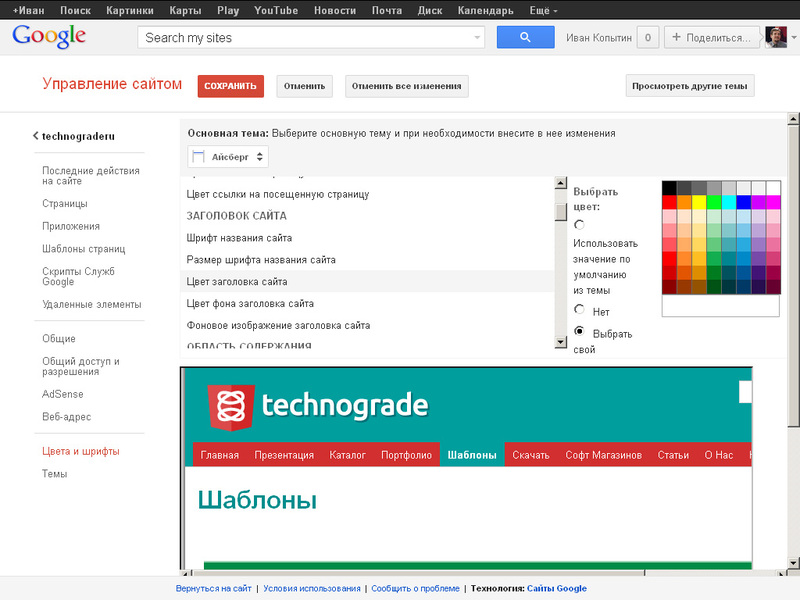
Task: Select 'Шрифт названия сайта' option
Action: click(x=367, y=238)
